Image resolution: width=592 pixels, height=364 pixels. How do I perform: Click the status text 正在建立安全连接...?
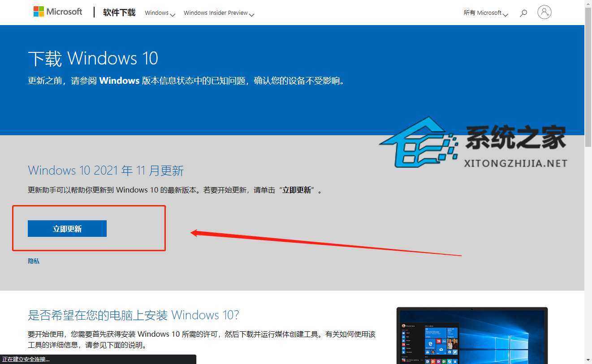coord(26,359)
